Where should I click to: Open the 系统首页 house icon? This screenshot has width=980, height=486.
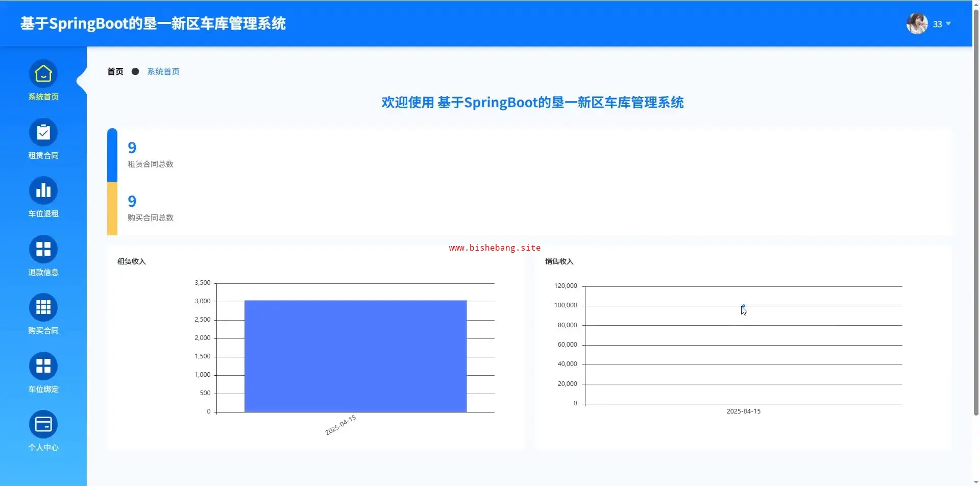tap(43, 74)
